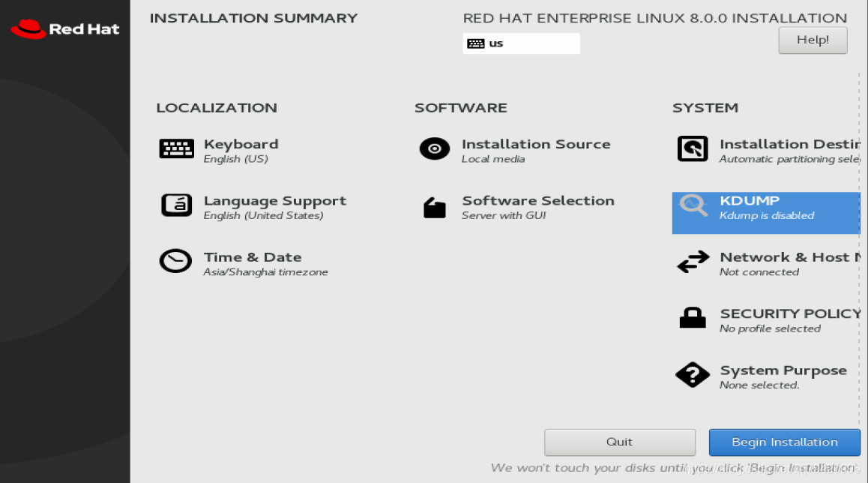
Task: Click the Red Hat logo
Action: pos(65,28)
